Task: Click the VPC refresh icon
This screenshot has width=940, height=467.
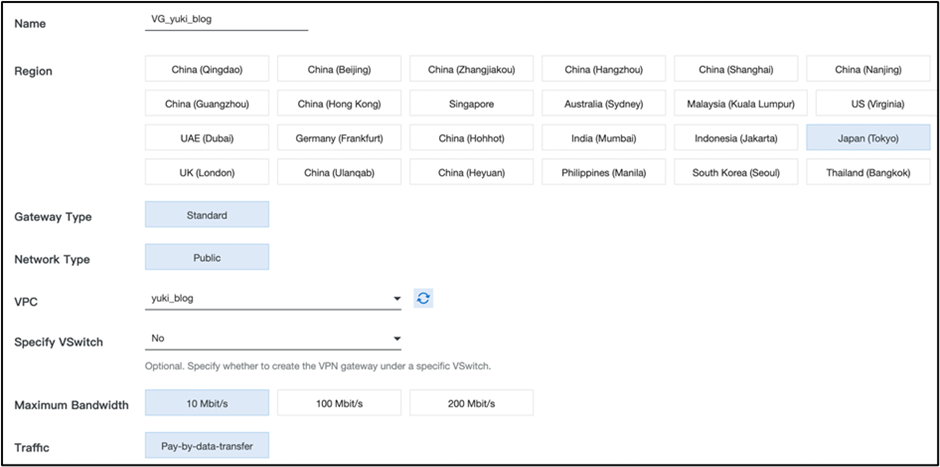Action: [x=423, y=298]
